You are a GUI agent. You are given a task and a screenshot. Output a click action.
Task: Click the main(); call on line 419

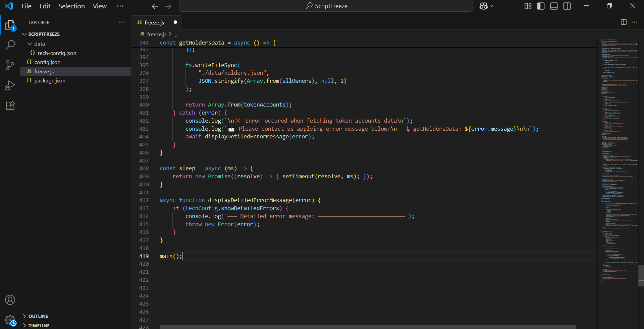[x=171, y=256]
